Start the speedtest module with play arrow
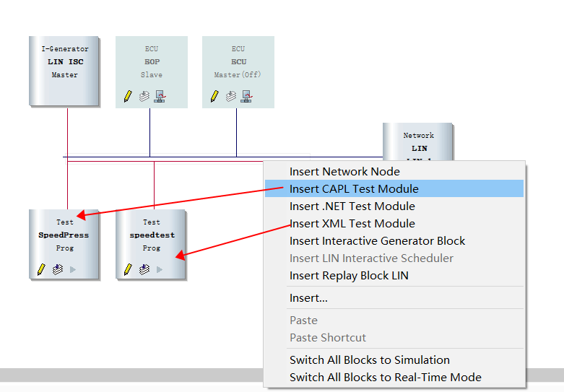Screen dimensions: 564x392 point(160,269)
